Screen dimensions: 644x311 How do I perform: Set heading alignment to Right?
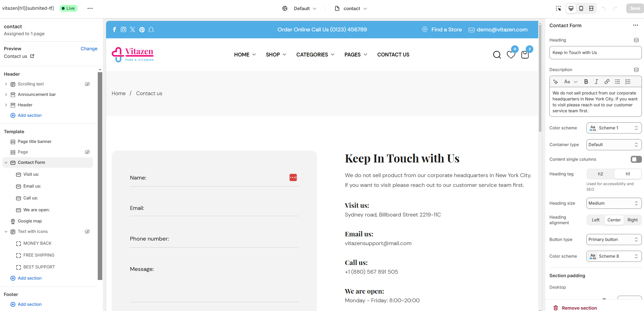pyautogui.click(x=632, y=220)
